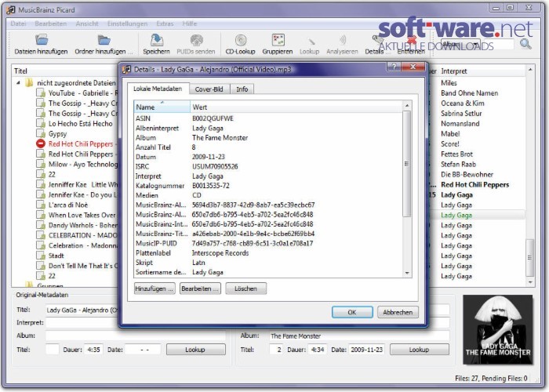The width and height of the screenshot is (549, 392).
Task: Click the metadata list scroll up arrow
Action: (x=407, y=106)
